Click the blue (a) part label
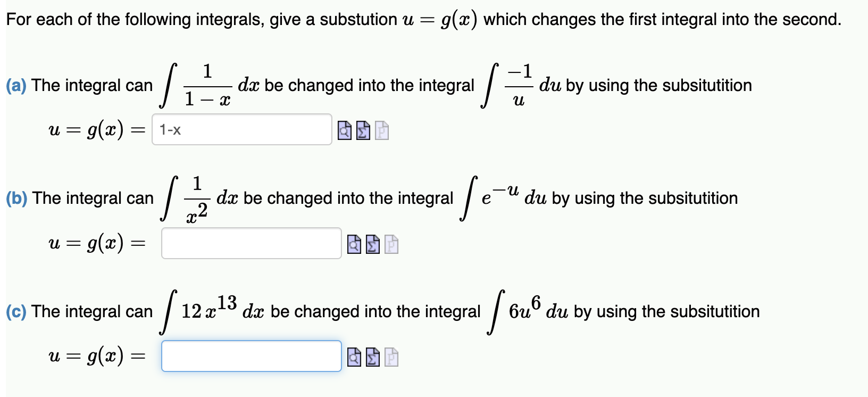This screenshot has height=397, width=868. click(16, 85)
